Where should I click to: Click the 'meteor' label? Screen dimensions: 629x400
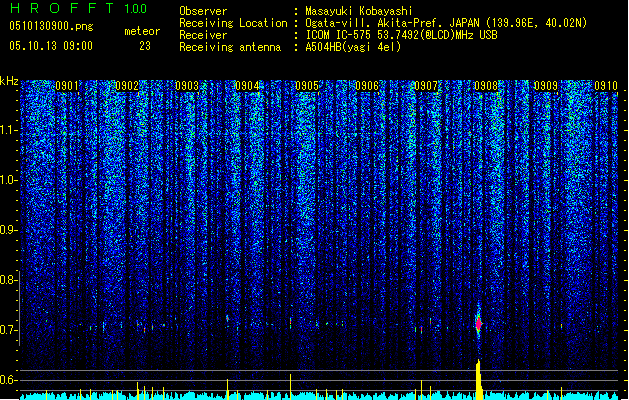click(142, 31)
